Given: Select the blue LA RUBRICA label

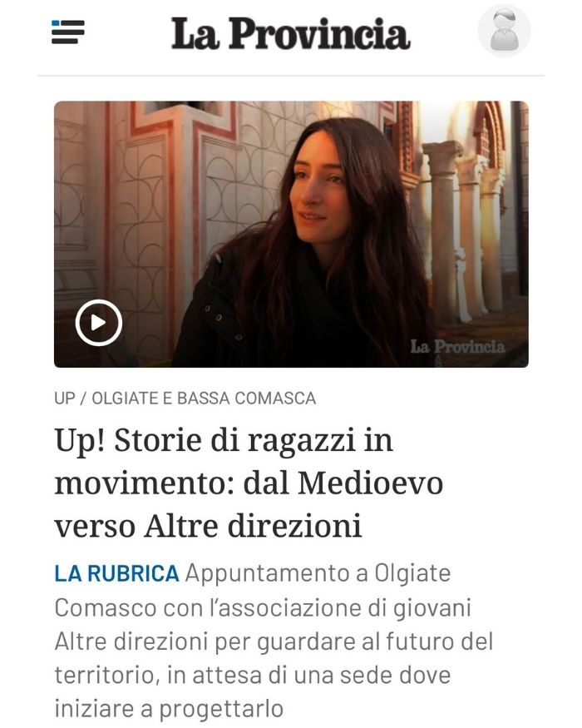Looking at the screenshot, I should pos(116,573).
